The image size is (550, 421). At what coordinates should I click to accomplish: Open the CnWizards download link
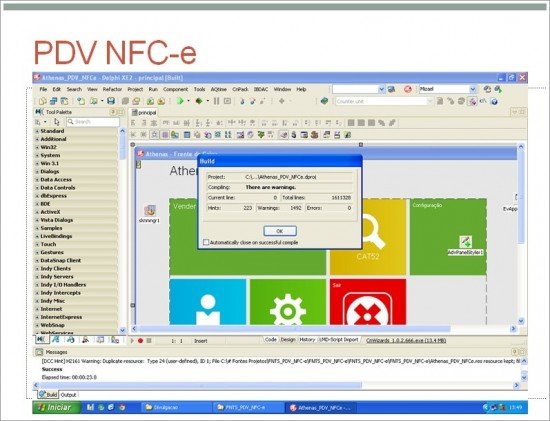click(406, 340)
